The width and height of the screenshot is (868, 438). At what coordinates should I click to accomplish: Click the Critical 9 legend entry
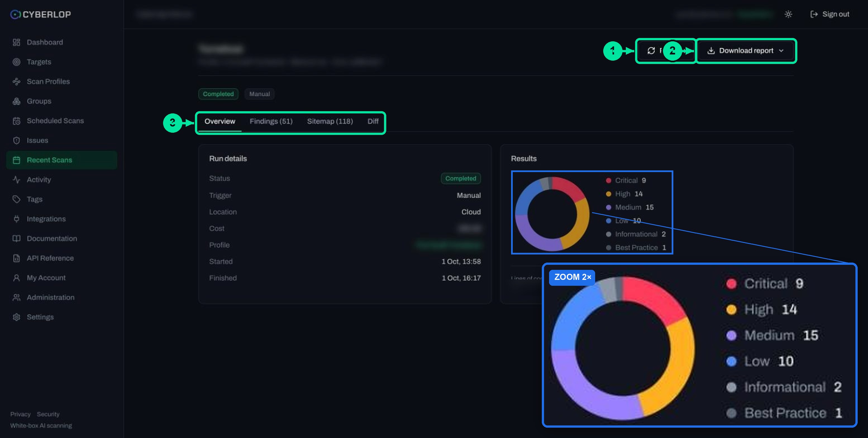click(x=626, y=180)
